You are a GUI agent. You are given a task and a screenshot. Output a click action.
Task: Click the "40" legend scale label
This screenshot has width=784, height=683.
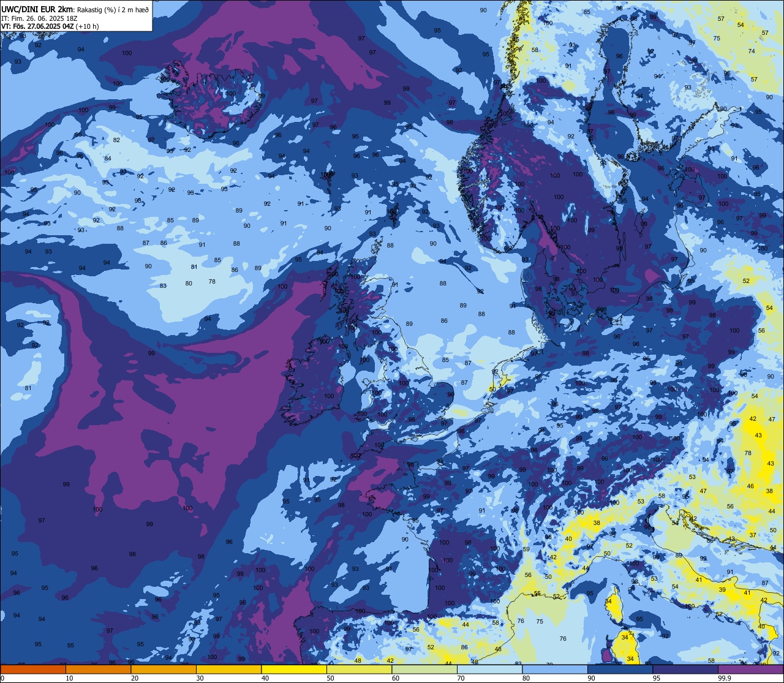pyautogui.click(x=265, y=678)
